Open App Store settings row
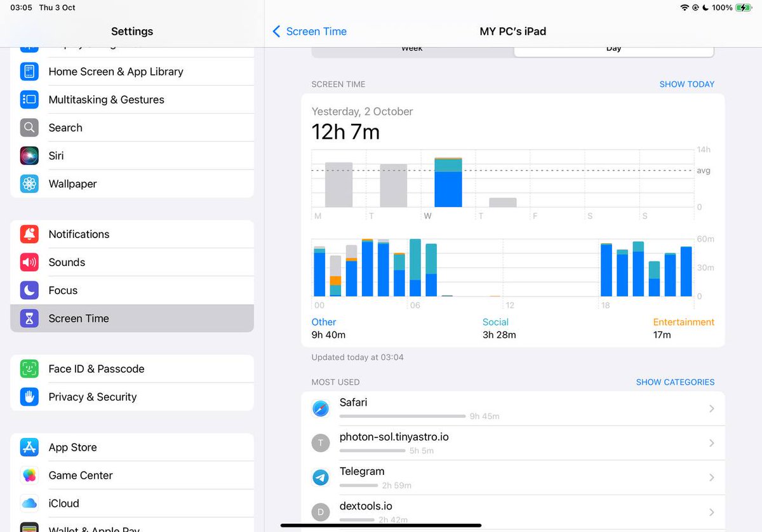This screenshot has width=762, height=532. click(x=132, y=448)
